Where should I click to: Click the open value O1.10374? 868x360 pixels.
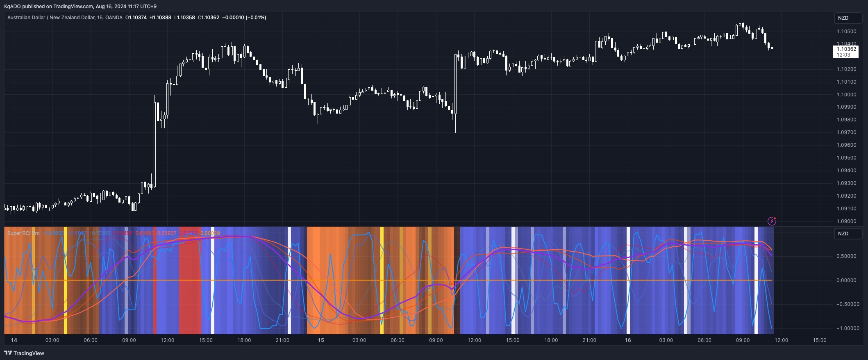(136, 18)
